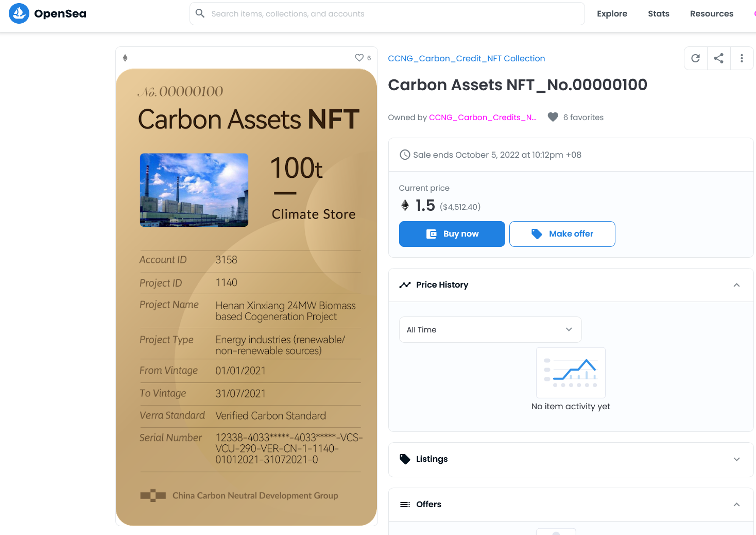Open the All Time range dropdown
Image resolution: width=756 pixels, height=535 pixels.
pos(490,329)
